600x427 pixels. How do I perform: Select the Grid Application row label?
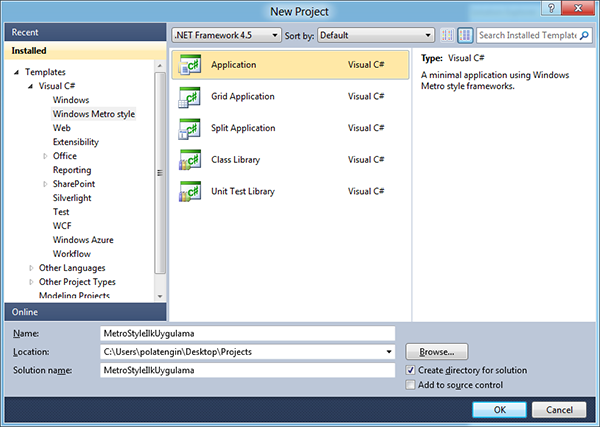tap(243, 96)
